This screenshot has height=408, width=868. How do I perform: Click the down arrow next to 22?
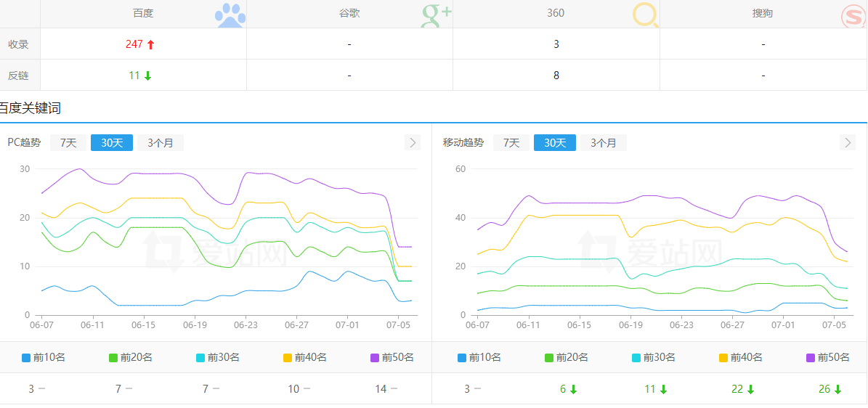point(750,390)
